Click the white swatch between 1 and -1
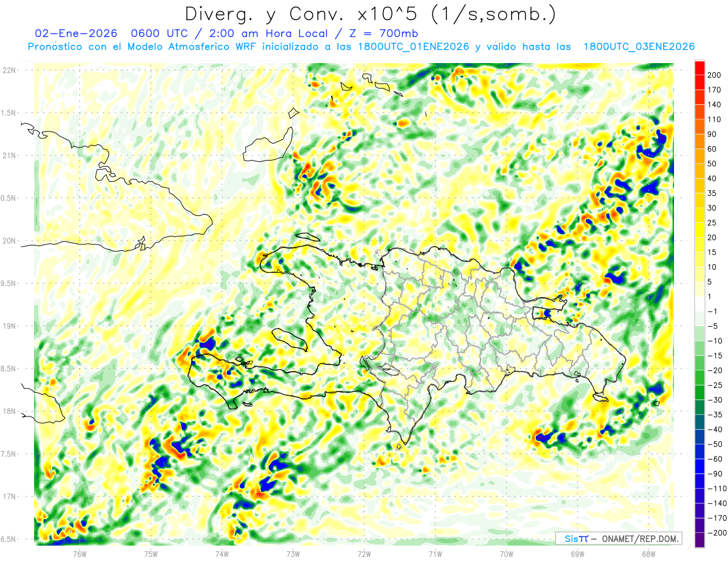 point(699,304)
